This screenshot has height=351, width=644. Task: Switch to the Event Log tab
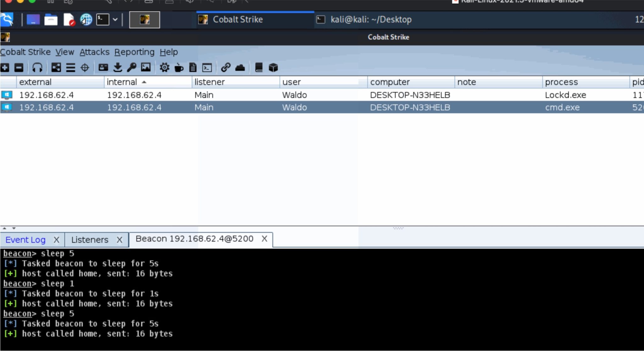coord(25,240)
